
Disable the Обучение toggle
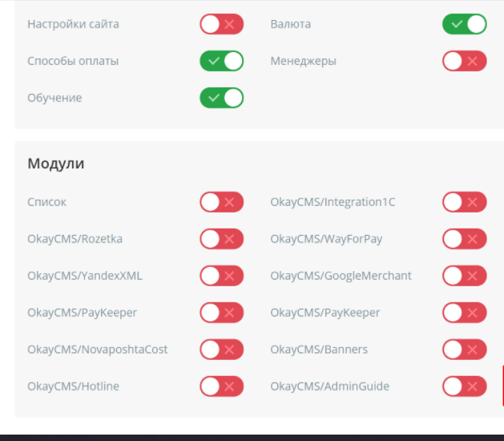(221, 98)
